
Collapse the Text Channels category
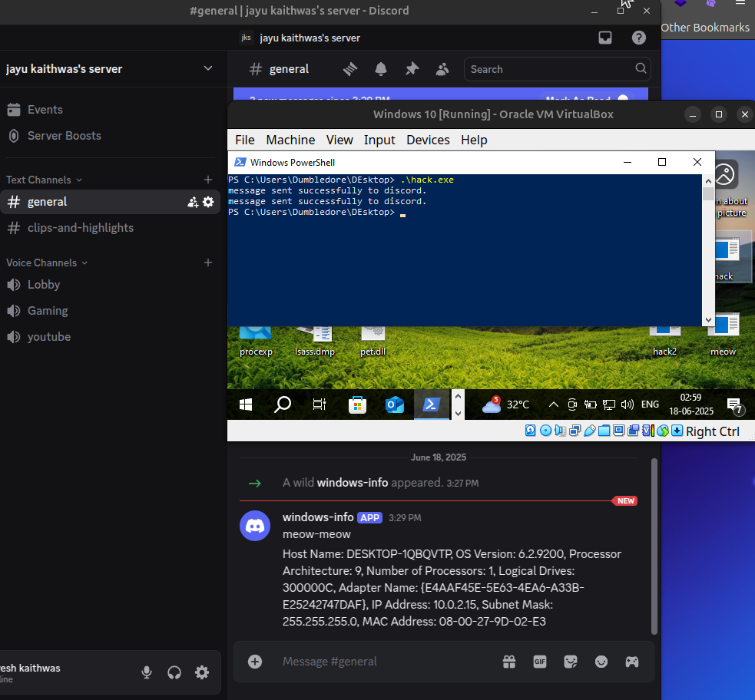click(x=44, y=180)
